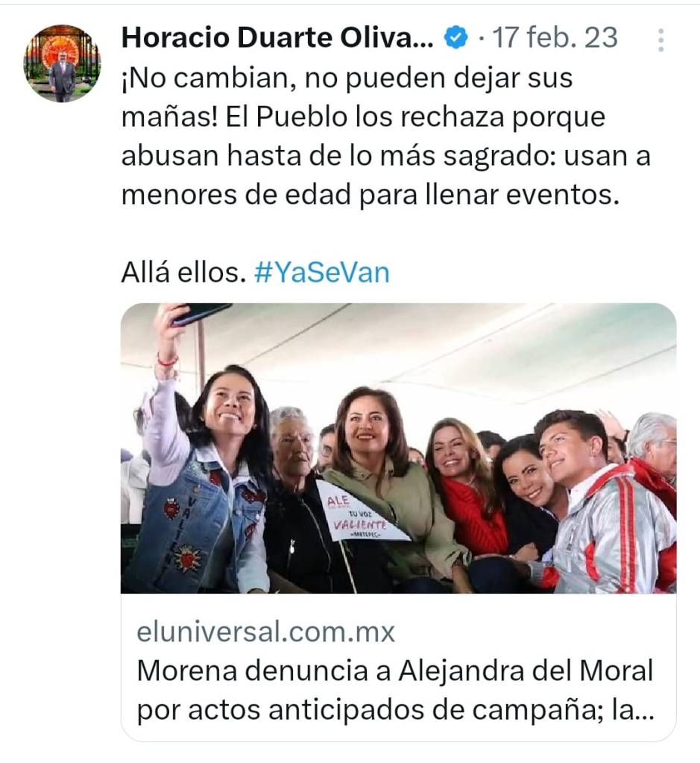Click the 'Allá ellos.' text line
Screen dimensions: 700x763
click(x=183, y=272)
